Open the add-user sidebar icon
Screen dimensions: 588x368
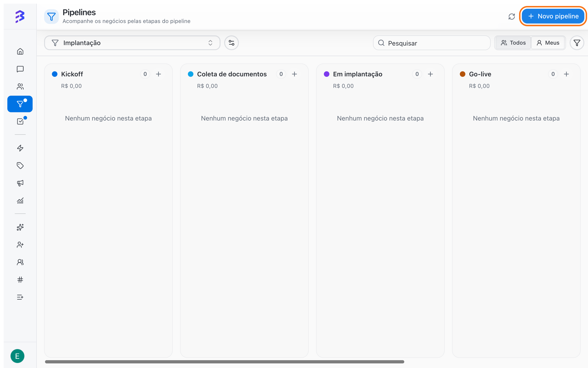tap(20, 244)
